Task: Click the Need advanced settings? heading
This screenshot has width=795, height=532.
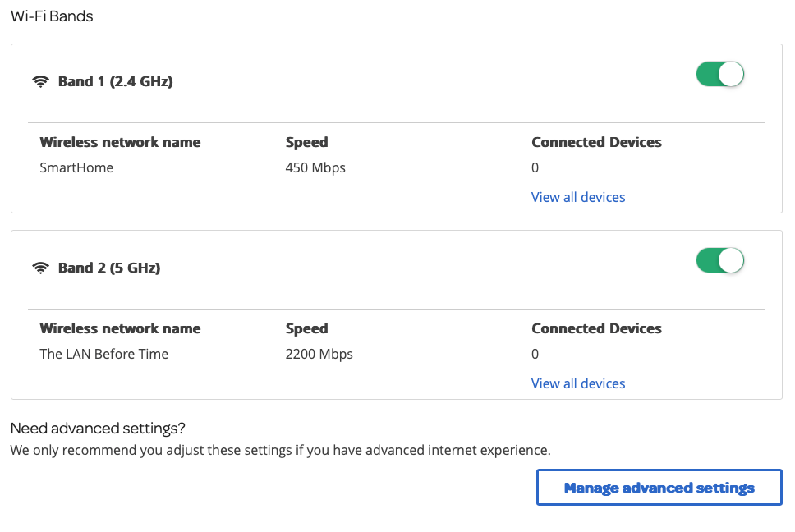Action: pyautogui.click(x=98, y=428)
